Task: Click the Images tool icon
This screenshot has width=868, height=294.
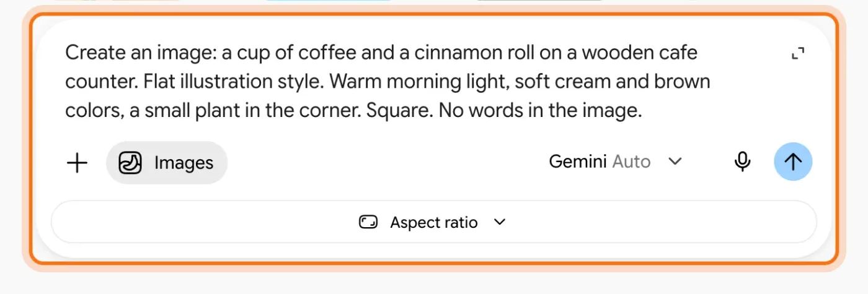Action: tap(130, 163)
